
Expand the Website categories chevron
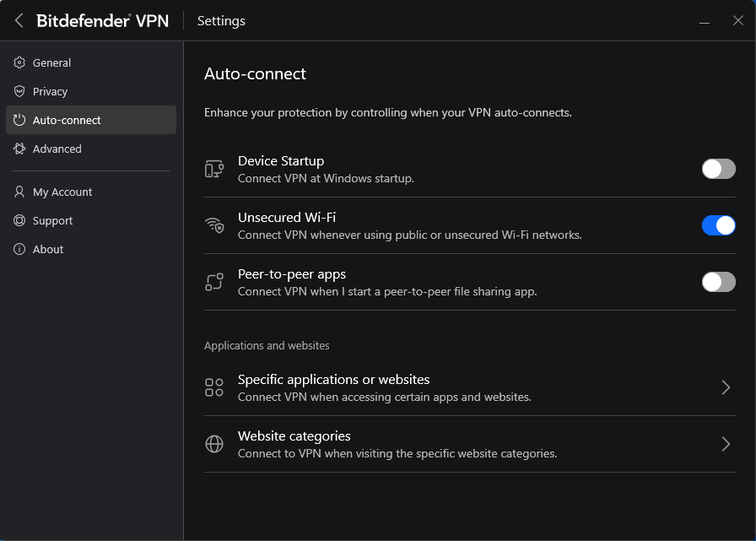click(726, 444)
